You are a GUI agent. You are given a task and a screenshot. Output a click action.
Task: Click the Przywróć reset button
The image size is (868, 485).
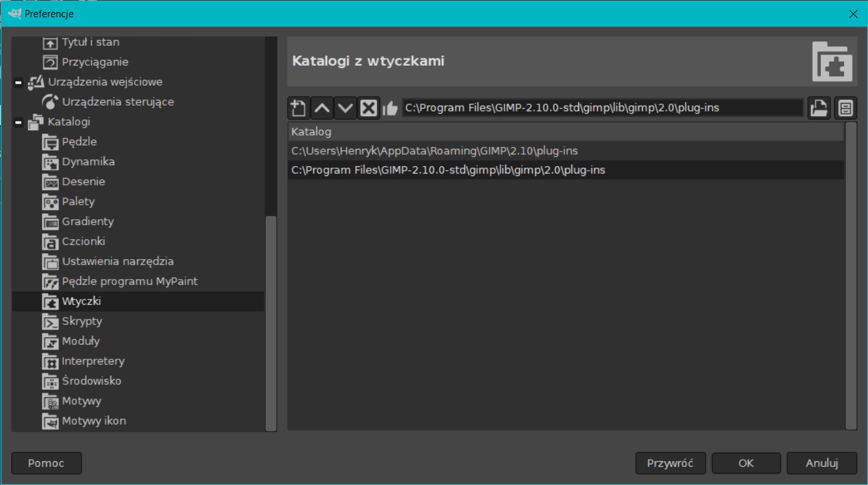(x=669, y=463)
